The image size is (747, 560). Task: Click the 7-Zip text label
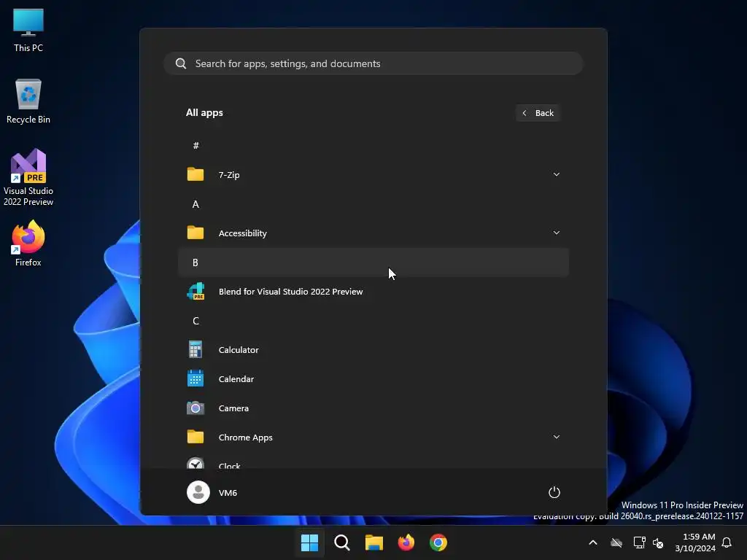(x=229, y=175)
